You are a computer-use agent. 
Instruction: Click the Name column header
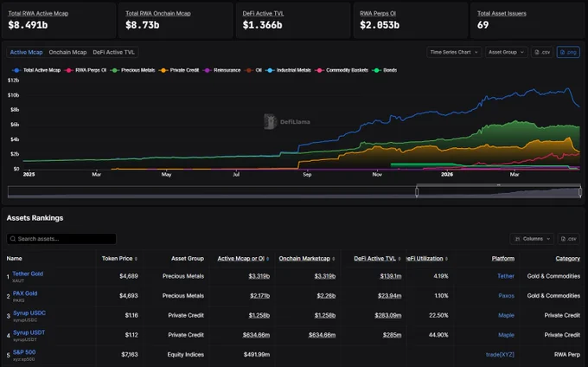(x=14, y=259)
